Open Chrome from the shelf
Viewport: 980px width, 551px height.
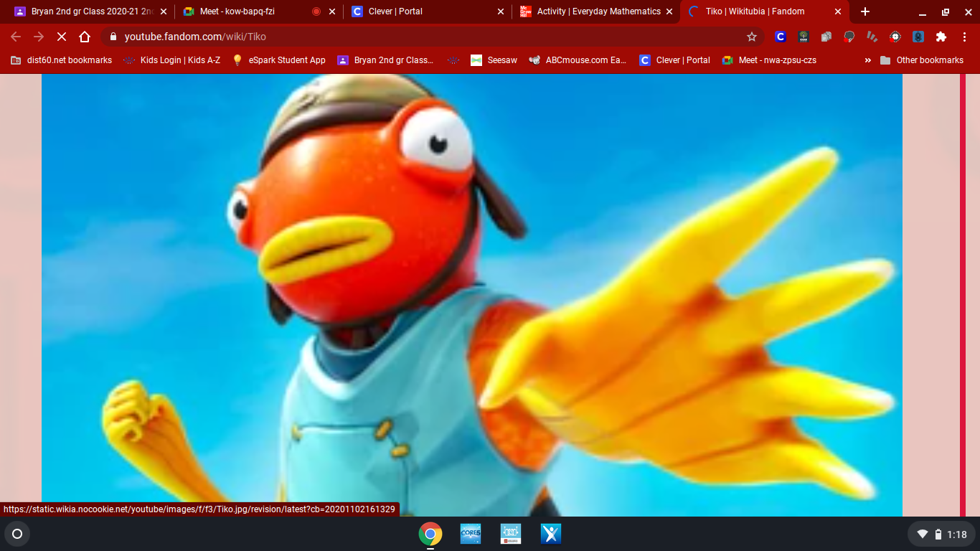pyautogui.click(x=430, y=534)
